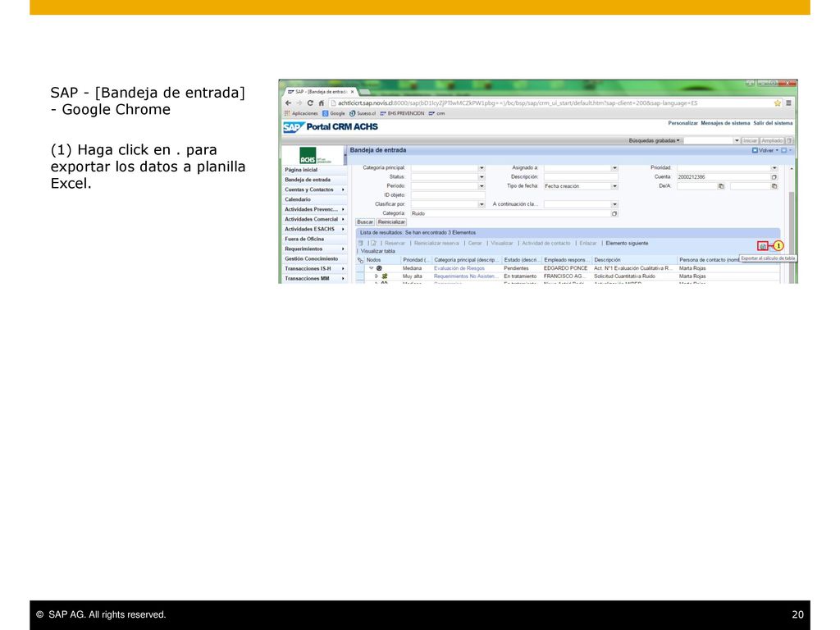This screenshot has height=630, width=840.
Task: Open the Aplicaciones apps bookmark
Action: (x=301, y=113)
